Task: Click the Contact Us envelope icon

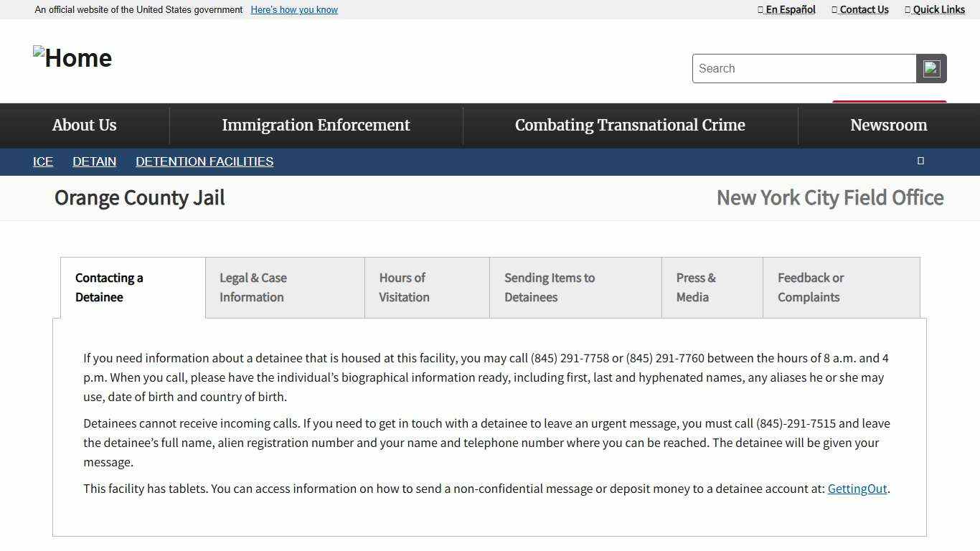Action: [834, 9]
